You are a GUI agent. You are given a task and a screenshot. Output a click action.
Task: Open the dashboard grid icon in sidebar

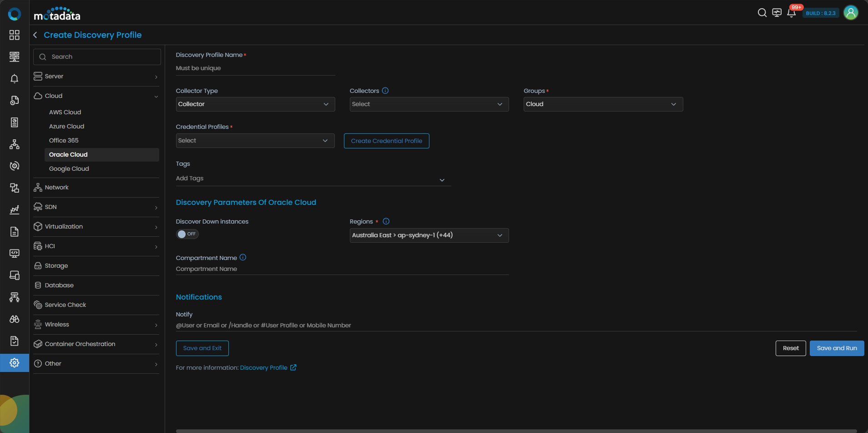click(15, 35)
